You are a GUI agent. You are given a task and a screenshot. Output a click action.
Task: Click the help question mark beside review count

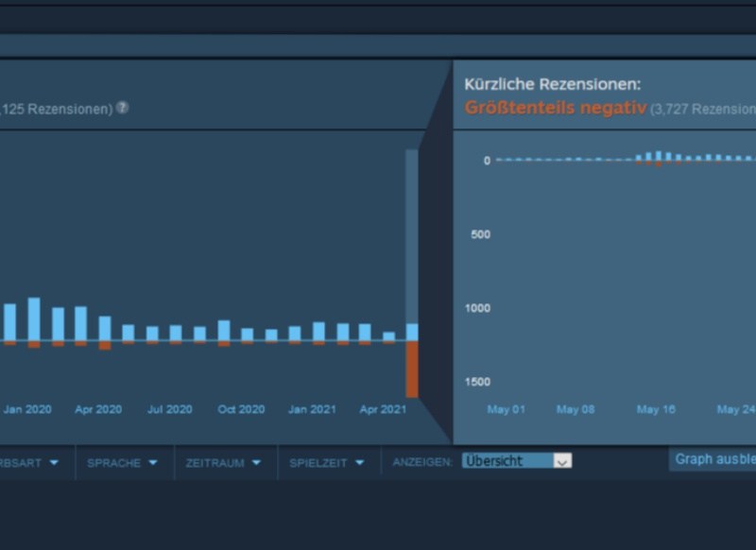(122, 108)
